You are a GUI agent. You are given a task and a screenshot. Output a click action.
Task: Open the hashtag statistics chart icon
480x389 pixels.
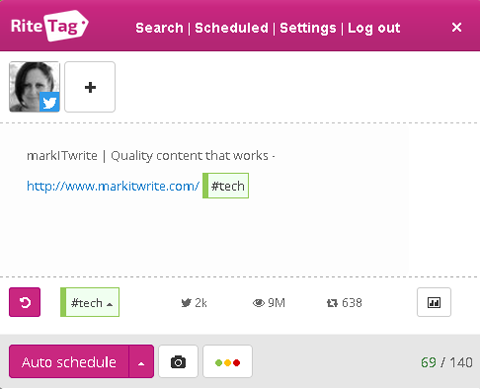pyautogui.click(x=434, y=302)
